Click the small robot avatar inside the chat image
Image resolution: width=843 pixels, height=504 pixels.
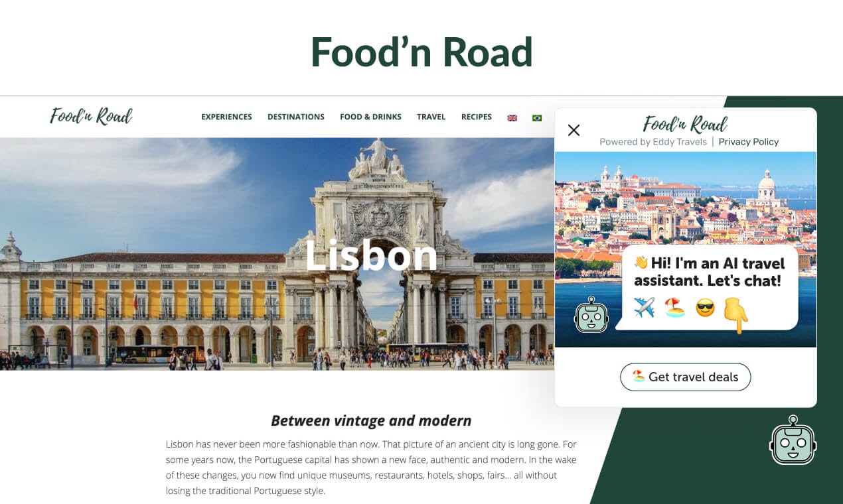[x=591, y=314]
